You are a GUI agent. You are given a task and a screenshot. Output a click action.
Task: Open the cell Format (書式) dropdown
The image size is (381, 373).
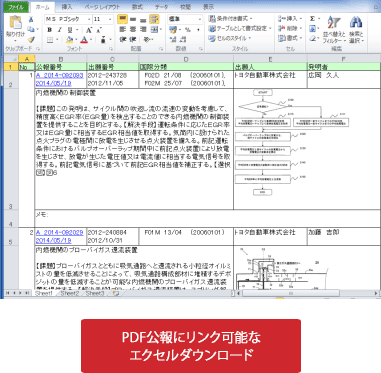pos(290,38)
